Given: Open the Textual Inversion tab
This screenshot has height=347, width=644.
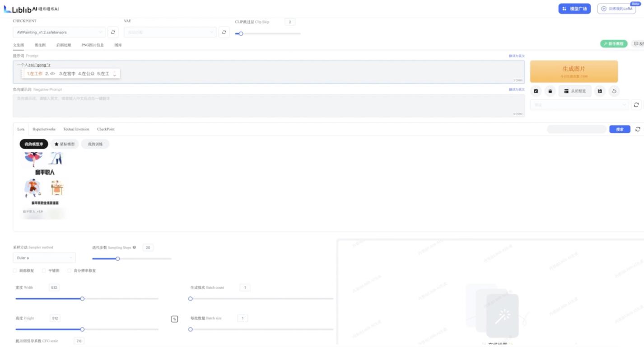Looking at the screenshot, I should 76,129.
